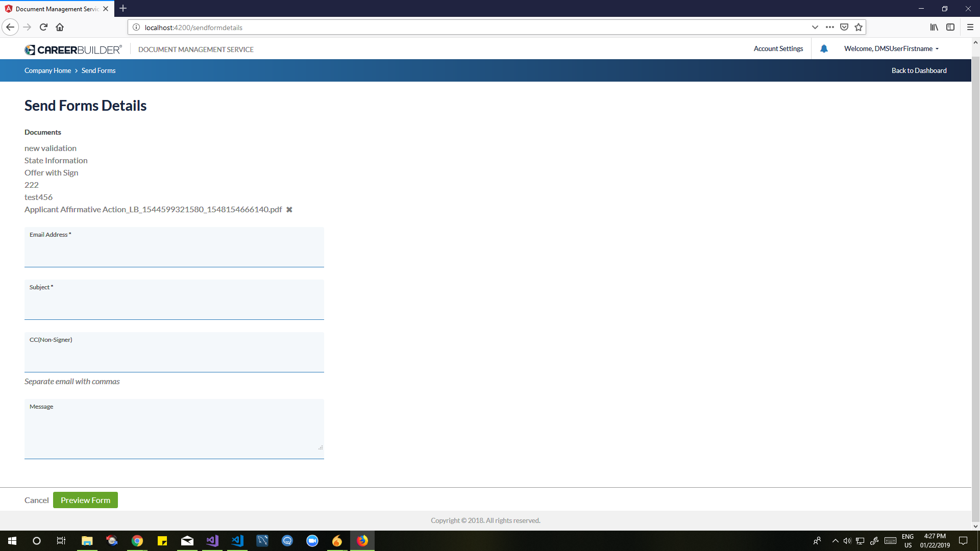Click Cancel at the page bottom

click(36, 500)
